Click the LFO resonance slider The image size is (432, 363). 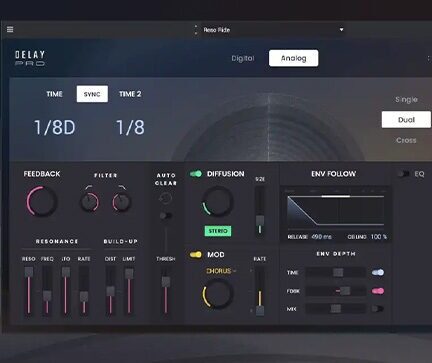[x=65, y=290]
